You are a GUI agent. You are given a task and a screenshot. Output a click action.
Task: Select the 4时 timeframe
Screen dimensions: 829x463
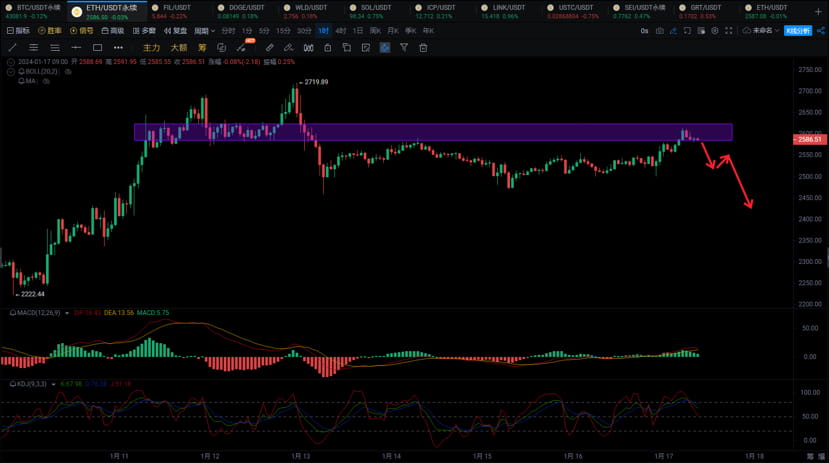[340, 31]
